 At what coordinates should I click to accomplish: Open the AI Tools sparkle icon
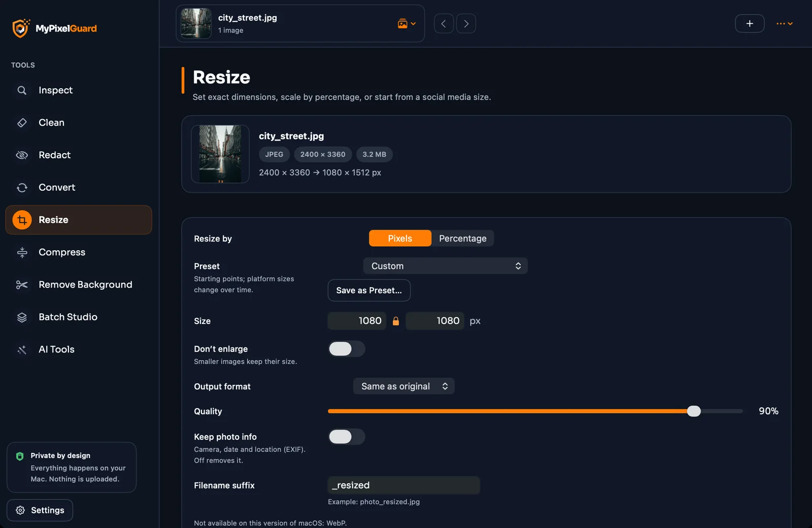tap(22, 350)
